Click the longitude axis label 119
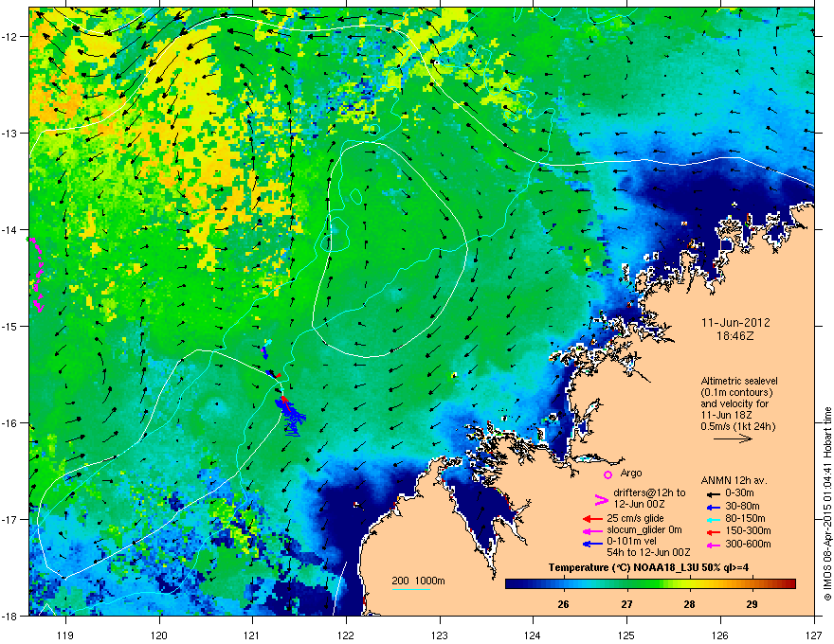This screenshot has width=834, height=644. (65, 635)
